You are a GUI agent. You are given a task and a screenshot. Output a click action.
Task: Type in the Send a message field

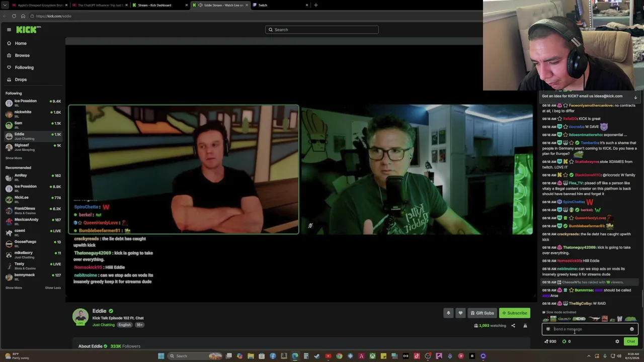tap(590, 329)
